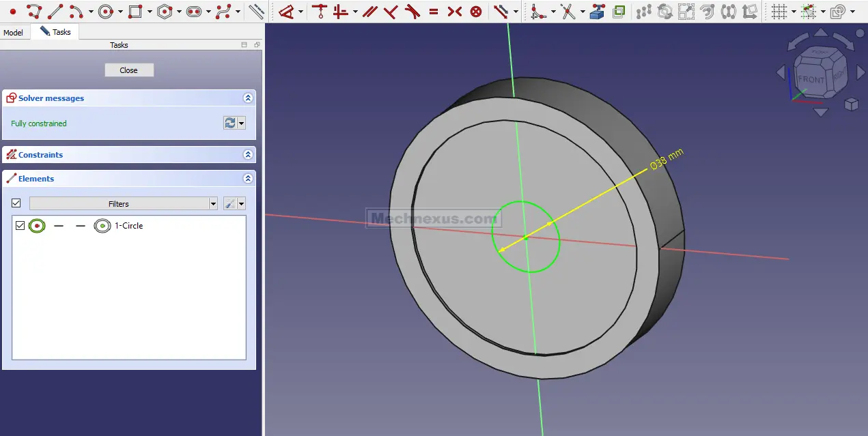Apply the Symmetric constraint
The height and width of the screenshot is (436, 868).
click(454, 11)
